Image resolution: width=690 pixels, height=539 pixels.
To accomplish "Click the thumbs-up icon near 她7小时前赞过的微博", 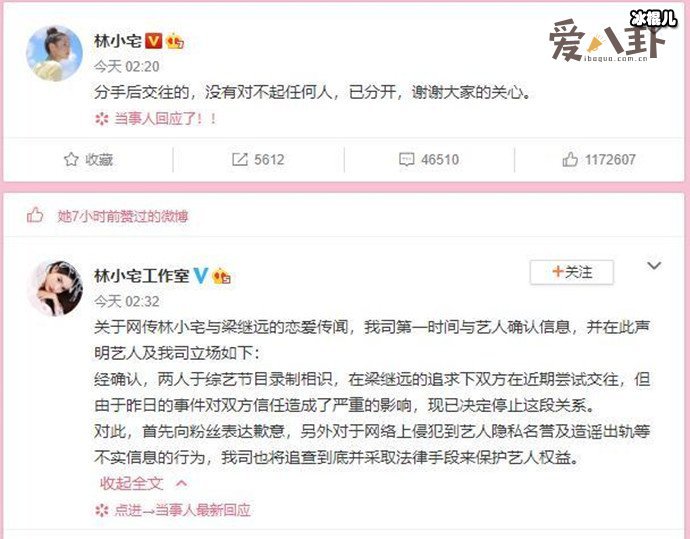I will tap(35, 216).
